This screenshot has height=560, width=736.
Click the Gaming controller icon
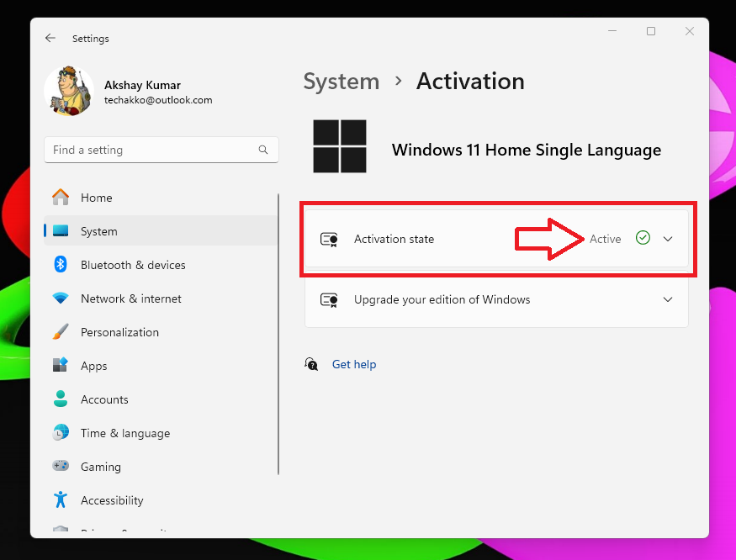point(61,467)
